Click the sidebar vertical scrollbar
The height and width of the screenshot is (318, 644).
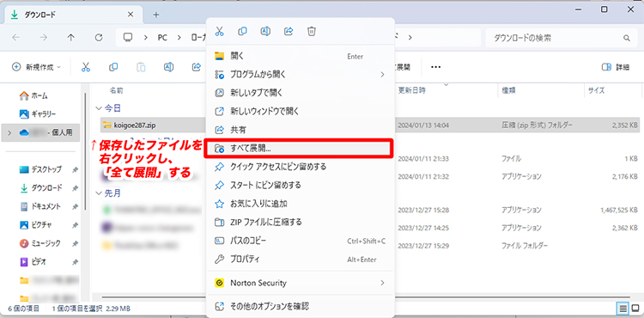coord(85,152)
